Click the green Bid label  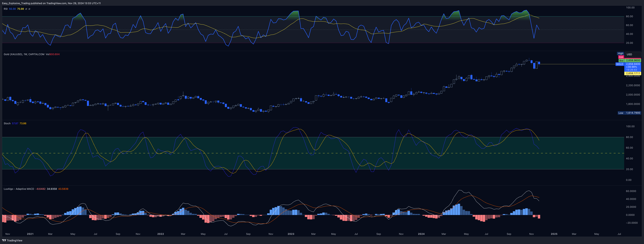click(x=621, y=61)
